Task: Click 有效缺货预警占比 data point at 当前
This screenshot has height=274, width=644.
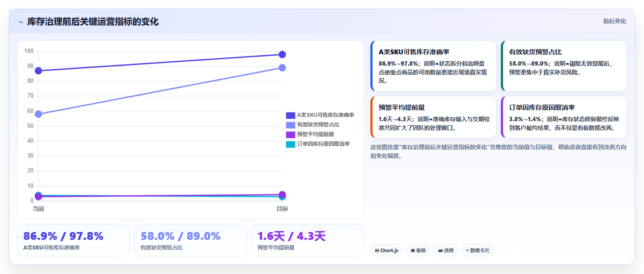Action: [x=39, y=114]
